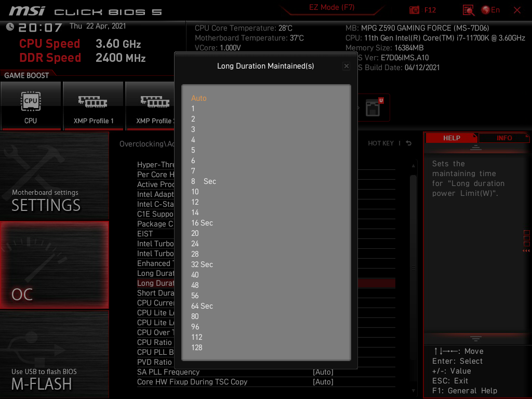
Task: Select the Hyper-Threading setting row
Action: [x=155, y=165]
